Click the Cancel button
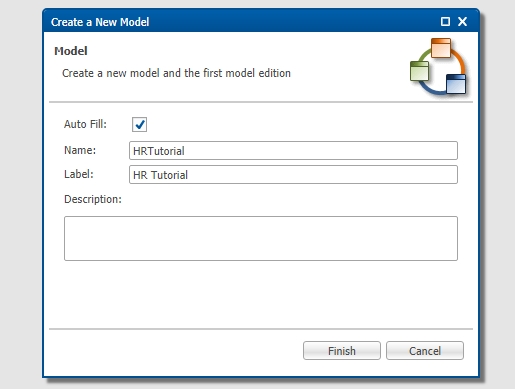 425,351
